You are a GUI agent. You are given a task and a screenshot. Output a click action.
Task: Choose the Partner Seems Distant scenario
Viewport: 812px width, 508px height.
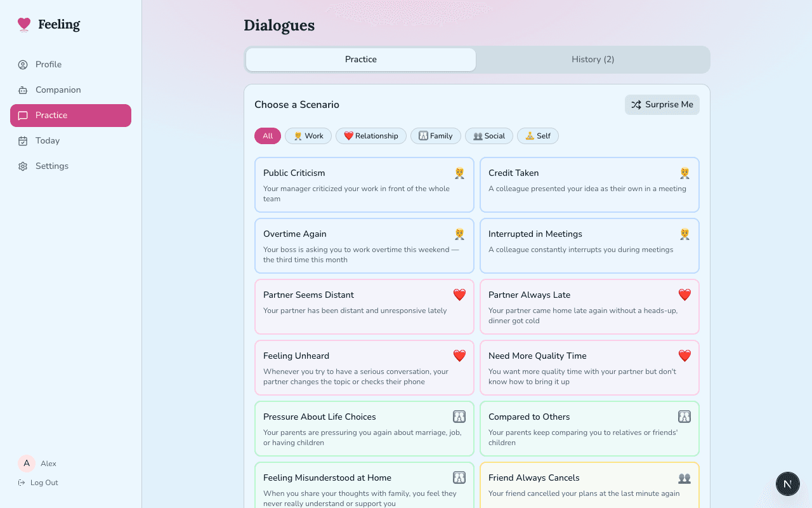pos(364,307)
